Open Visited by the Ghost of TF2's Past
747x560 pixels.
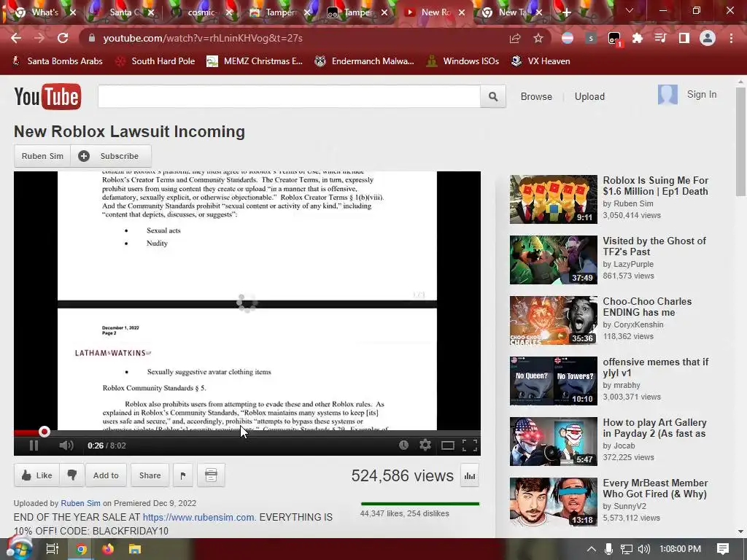coord(654,246)
